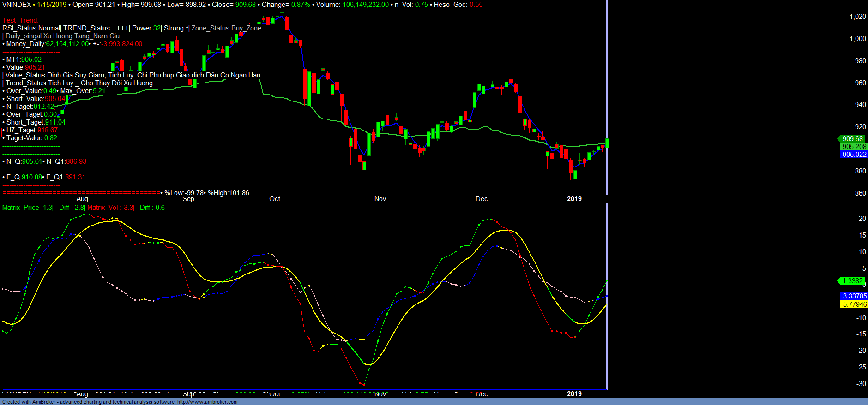Click the Zone_Status:Buy_Zone text
The width and height of the screenshot is (868, 405).
[226, 28]
